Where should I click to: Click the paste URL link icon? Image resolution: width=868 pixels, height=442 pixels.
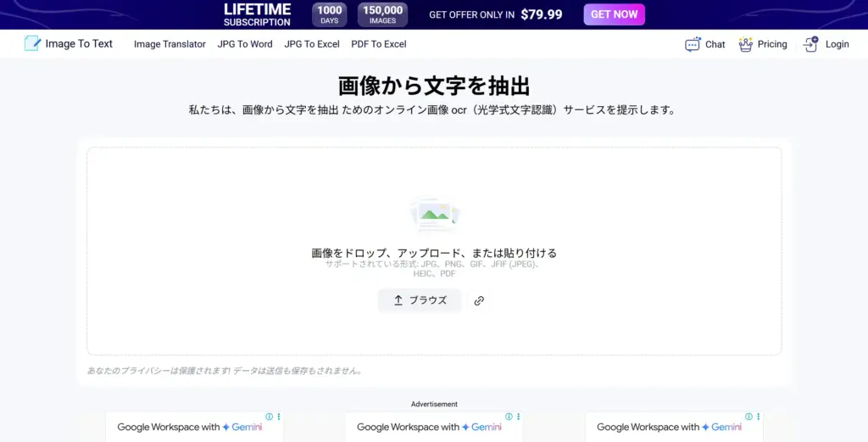click(479, 300)
